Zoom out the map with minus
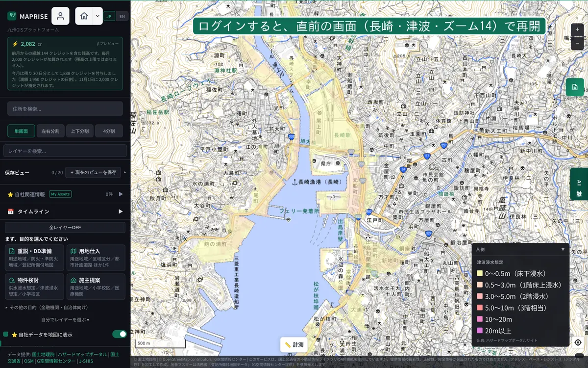The image size is (588, 368). pyautogui.click(x=577, y=43)
